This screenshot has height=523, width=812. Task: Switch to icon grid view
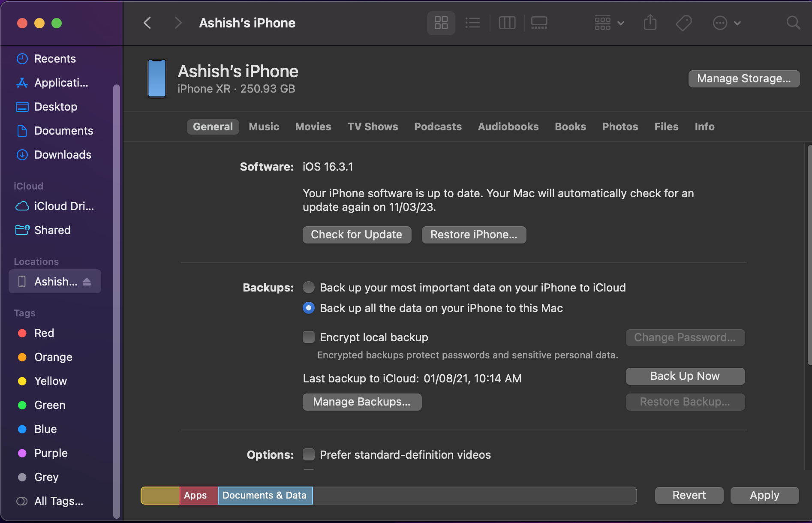441,23
